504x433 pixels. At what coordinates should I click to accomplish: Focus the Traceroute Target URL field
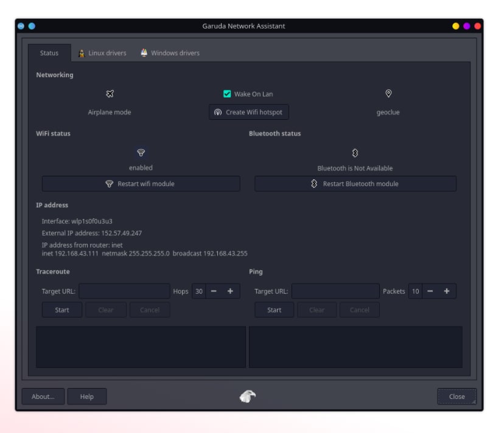[x=124, y=291]
